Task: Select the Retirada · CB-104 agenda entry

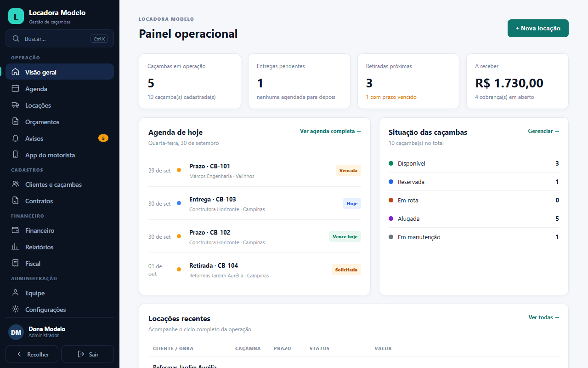Action: (254, 270)
